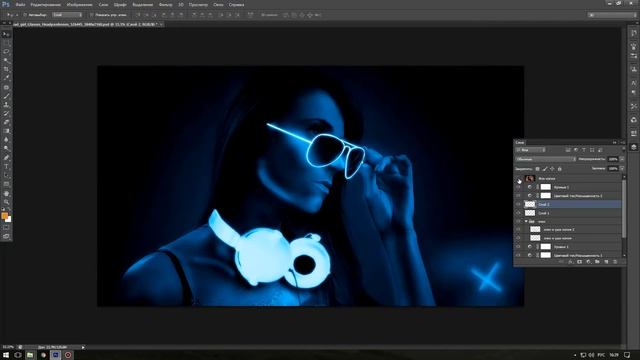
Task: Lock transparent pixels in Layers panel
Action: 538,169
